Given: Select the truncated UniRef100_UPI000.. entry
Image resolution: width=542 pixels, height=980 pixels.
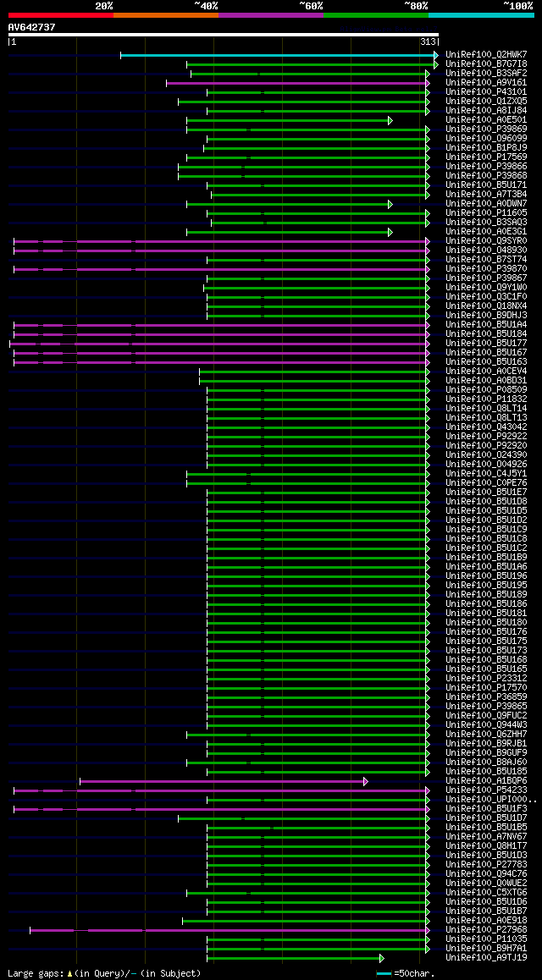Looking at the screenshot, I should point(491,800).
